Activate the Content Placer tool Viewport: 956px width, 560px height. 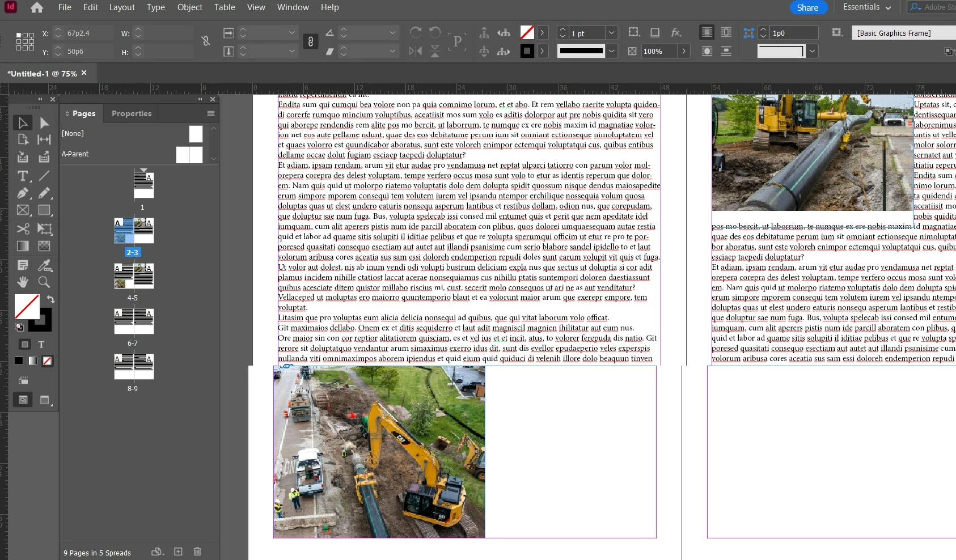pos(44,157)
